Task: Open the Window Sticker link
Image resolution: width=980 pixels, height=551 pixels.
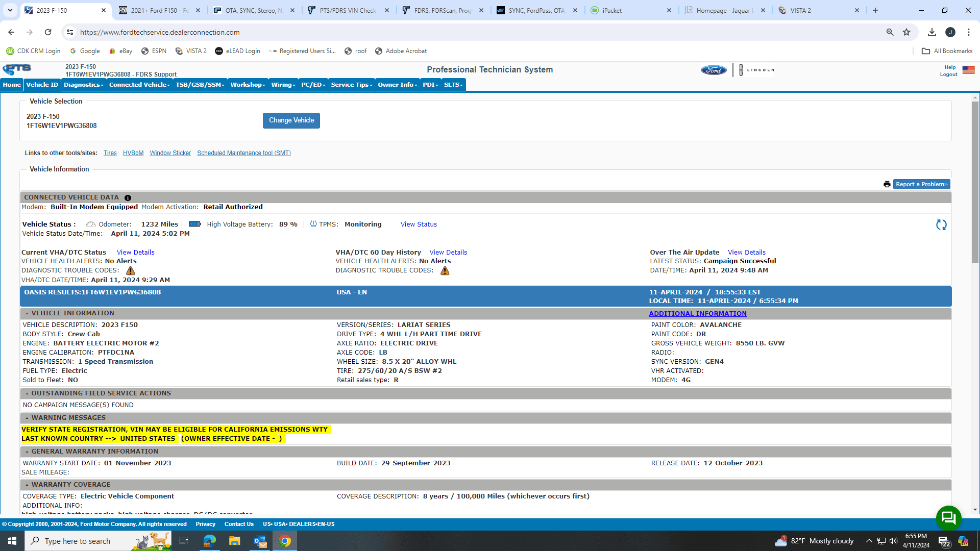Action: [x=170, y=153]
